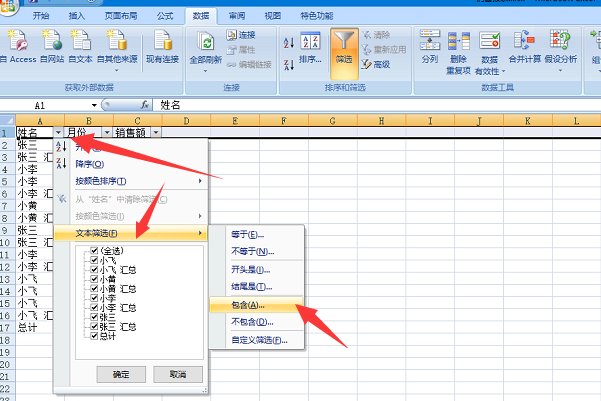This screenshot has width=601, height=401.
Task: Import data from text (自文本) icon
Action: coord(80,40)
